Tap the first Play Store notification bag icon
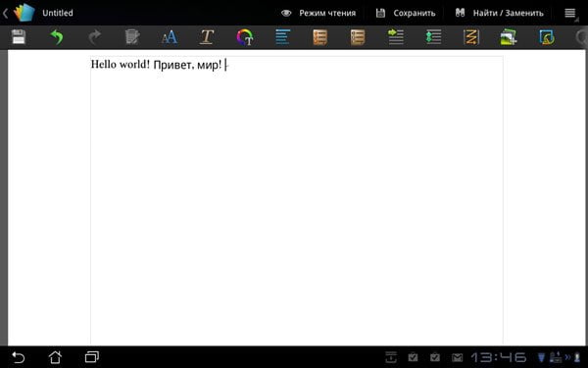Image resolution: width=588 pixels, height=368 pixels. 413,357
